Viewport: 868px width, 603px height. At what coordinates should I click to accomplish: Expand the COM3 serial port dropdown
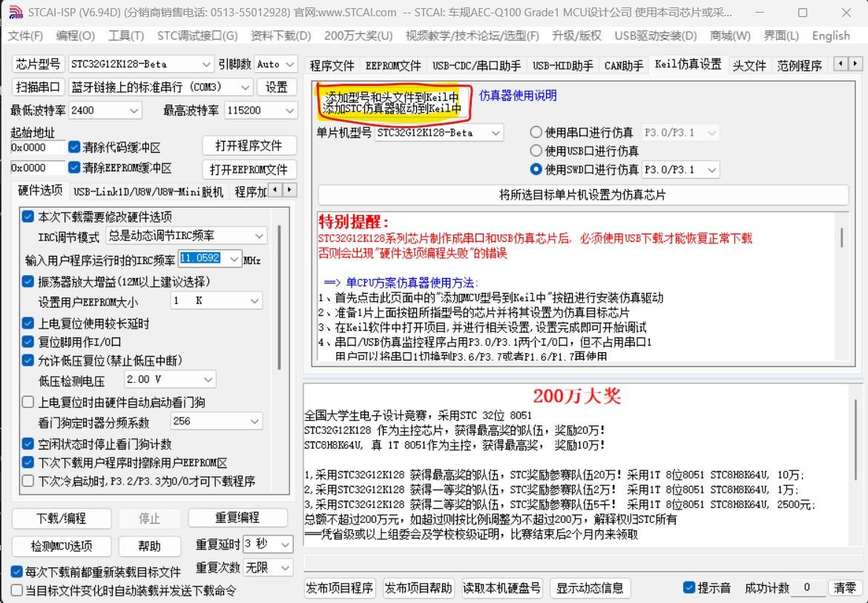246,88
